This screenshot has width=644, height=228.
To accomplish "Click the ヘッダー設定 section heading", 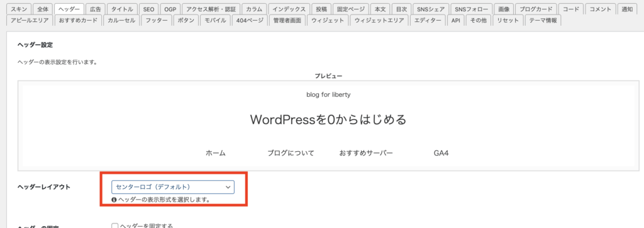I will 35,45.
